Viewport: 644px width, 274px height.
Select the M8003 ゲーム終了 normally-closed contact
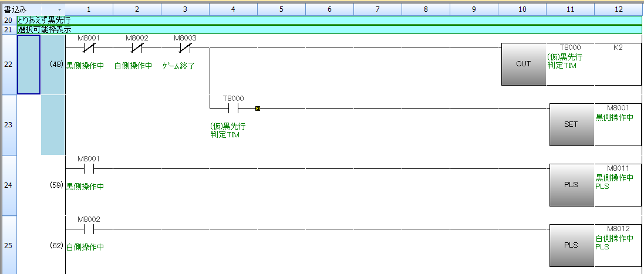185,48
